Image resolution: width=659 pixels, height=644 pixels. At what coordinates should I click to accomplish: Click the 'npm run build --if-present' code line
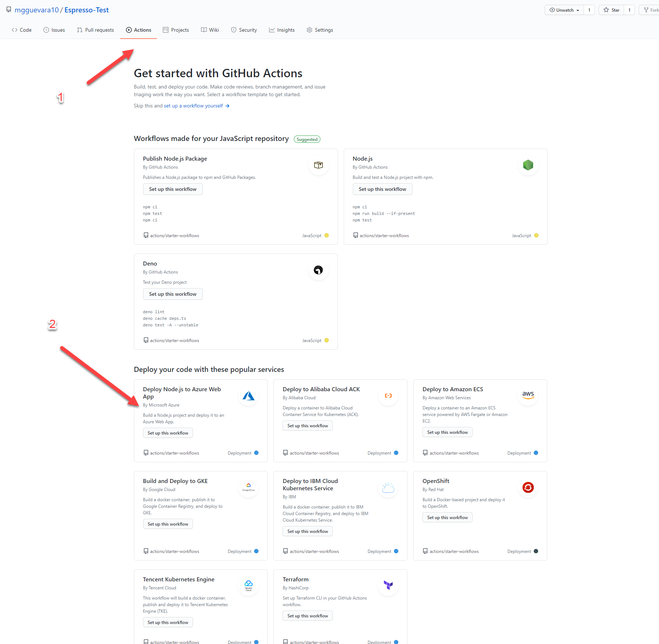click(384, 213)
